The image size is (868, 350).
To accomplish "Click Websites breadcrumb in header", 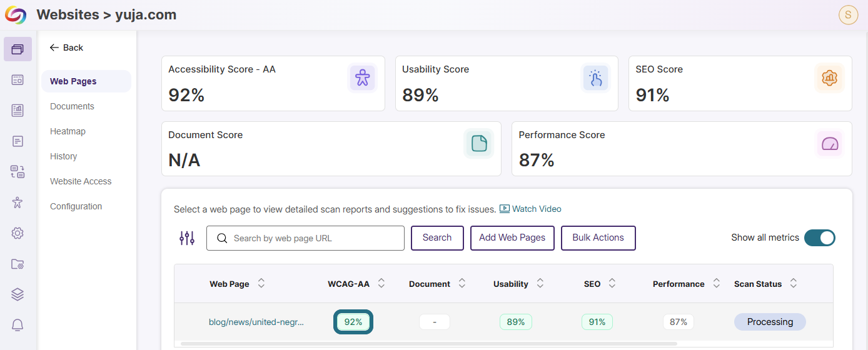I will point(68,15).
